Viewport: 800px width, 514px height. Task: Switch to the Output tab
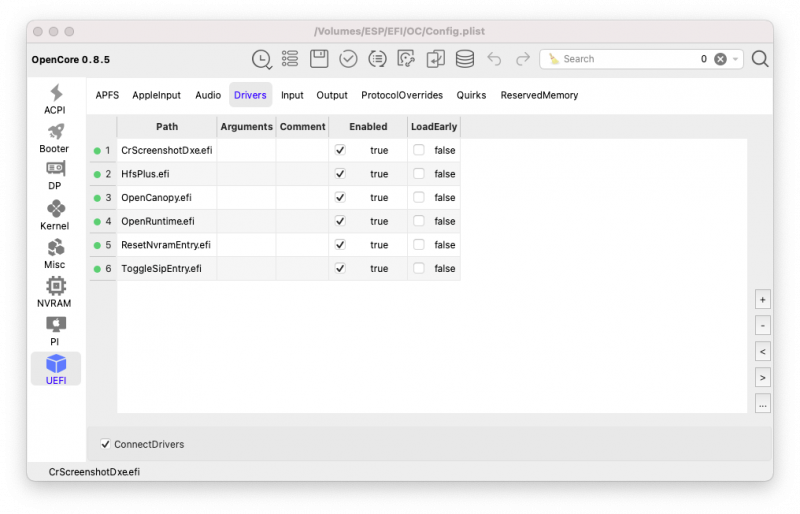[x=332, y=95]
